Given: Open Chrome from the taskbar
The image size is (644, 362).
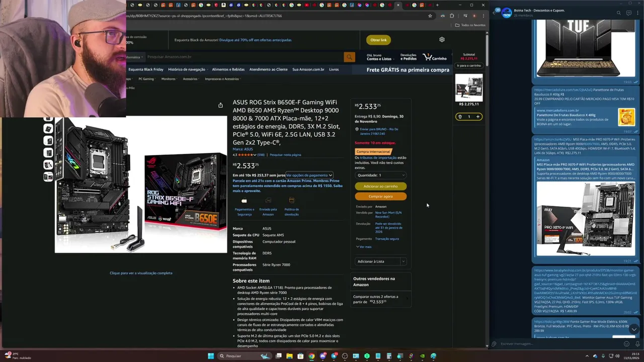Looking at the screenshot, I should (311, 356).
